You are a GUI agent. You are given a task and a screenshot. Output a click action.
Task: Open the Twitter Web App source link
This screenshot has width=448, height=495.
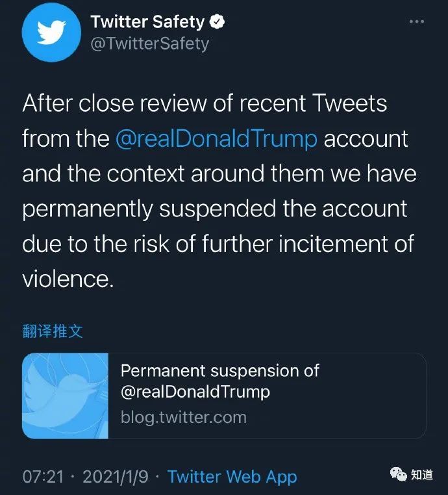click(x=232, y=477)
